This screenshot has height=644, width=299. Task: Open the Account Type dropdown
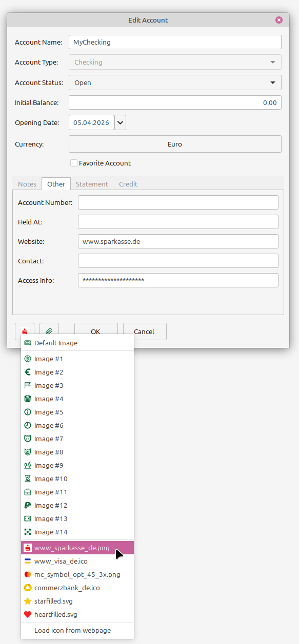point(174,62)
